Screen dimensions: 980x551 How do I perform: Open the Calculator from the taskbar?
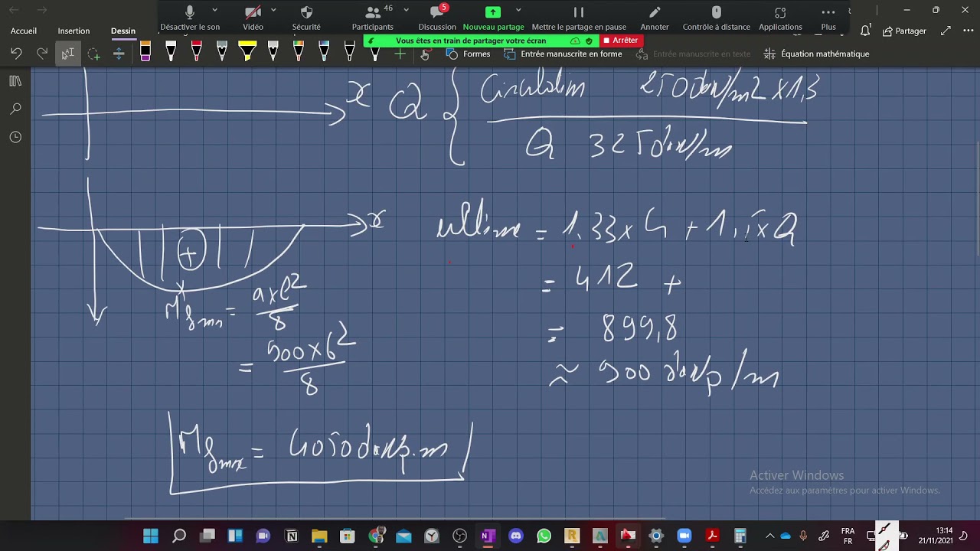pyautogui.click(x=740, y=536)
